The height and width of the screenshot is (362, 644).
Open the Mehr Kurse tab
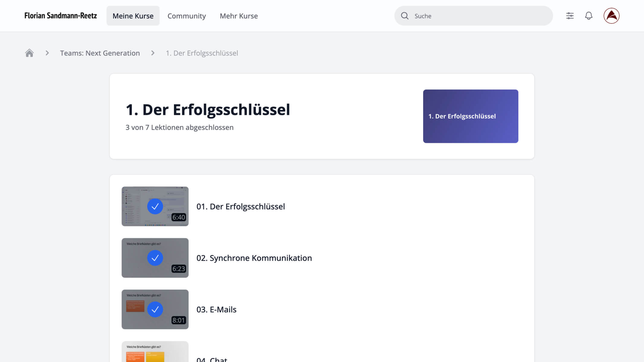(239, 16)
